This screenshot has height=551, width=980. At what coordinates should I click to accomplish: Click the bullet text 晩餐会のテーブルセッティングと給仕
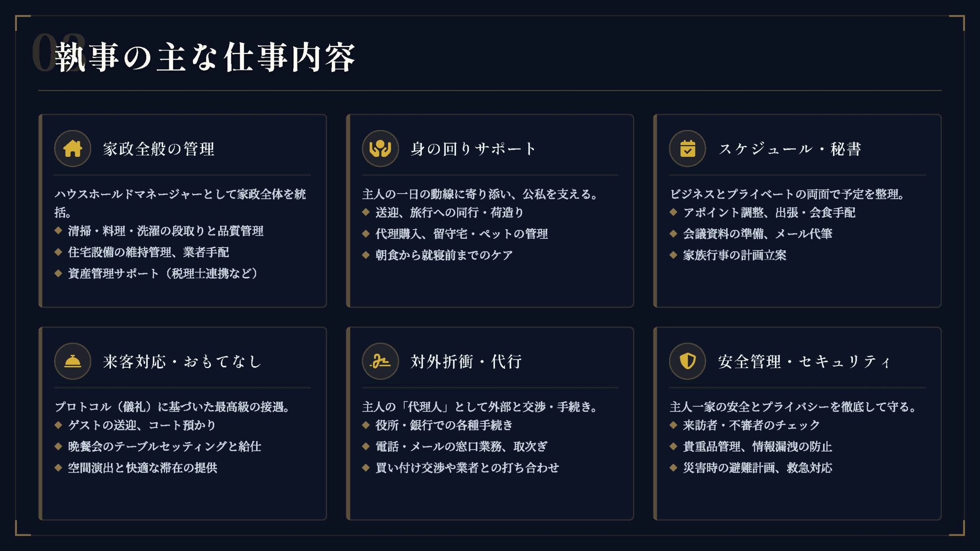165,447
